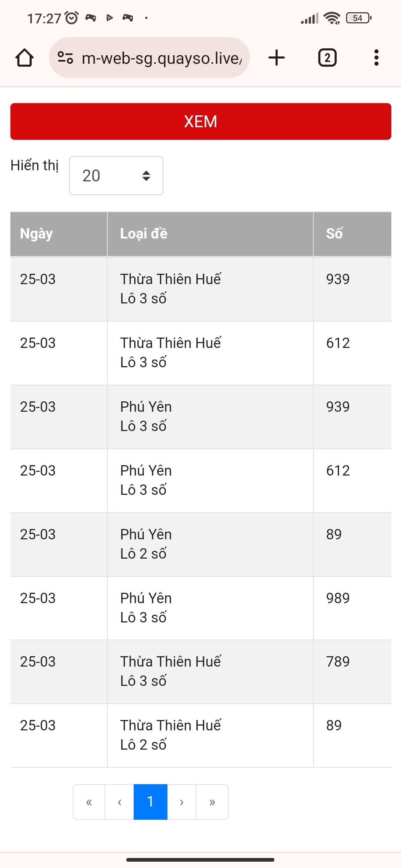Select the row with number 989
401x868 pixels.
pyautogui.click(x=201, y=608)
